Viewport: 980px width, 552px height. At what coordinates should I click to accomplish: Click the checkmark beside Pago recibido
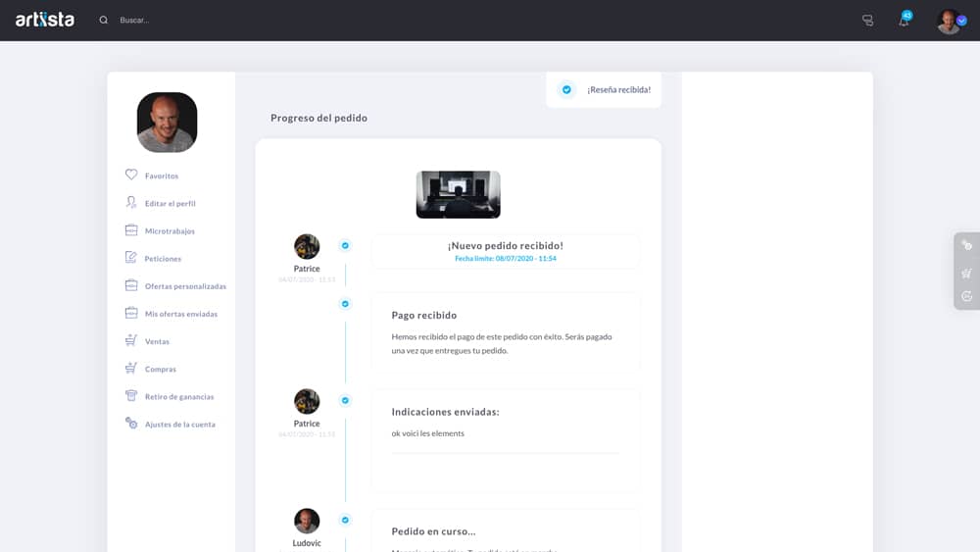pos(345,304)
